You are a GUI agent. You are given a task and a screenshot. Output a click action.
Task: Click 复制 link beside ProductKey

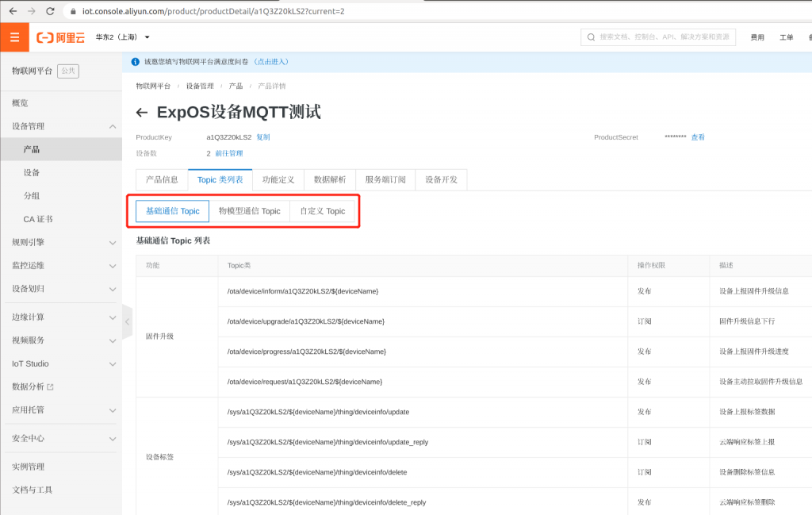[x=263, y=137]
